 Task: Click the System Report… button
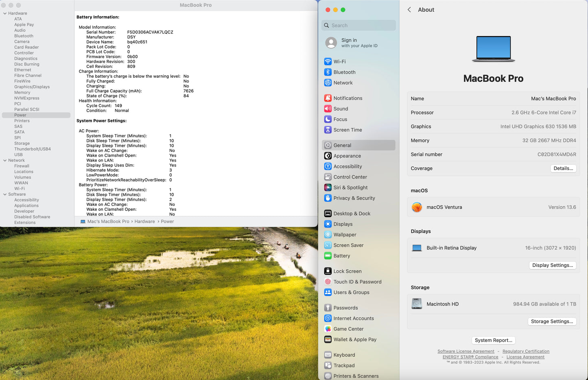point(493,341)
